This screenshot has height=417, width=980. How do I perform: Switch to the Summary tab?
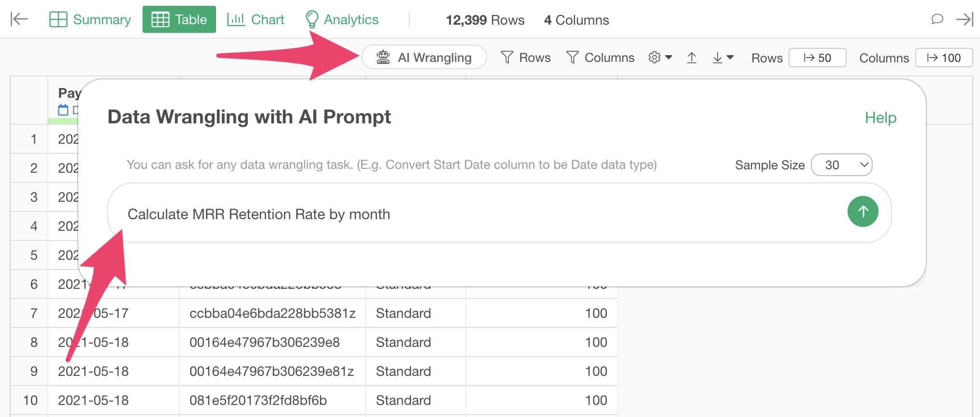(x=90, y=19)
